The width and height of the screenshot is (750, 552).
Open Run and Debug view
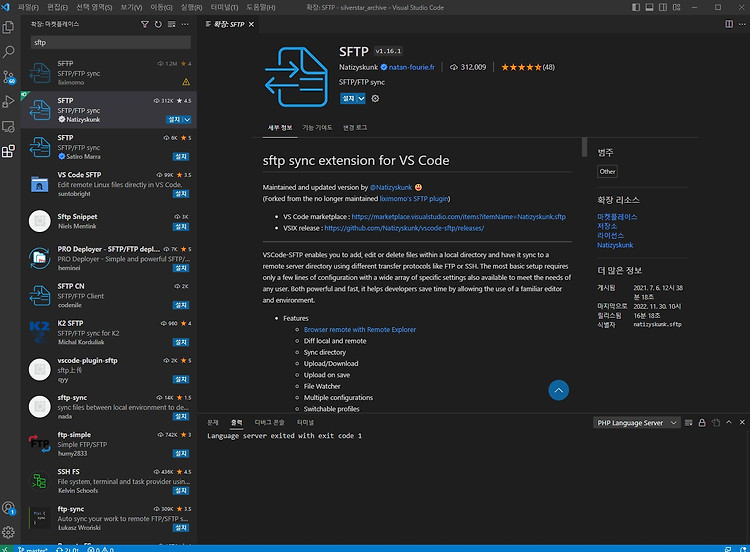[8, 101]
